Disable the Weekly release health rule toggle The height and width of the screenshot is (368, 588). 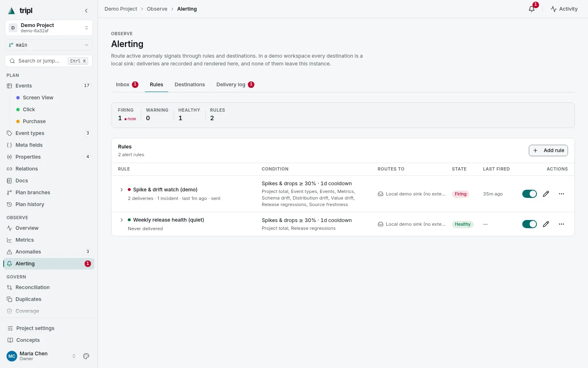point(530,224)
